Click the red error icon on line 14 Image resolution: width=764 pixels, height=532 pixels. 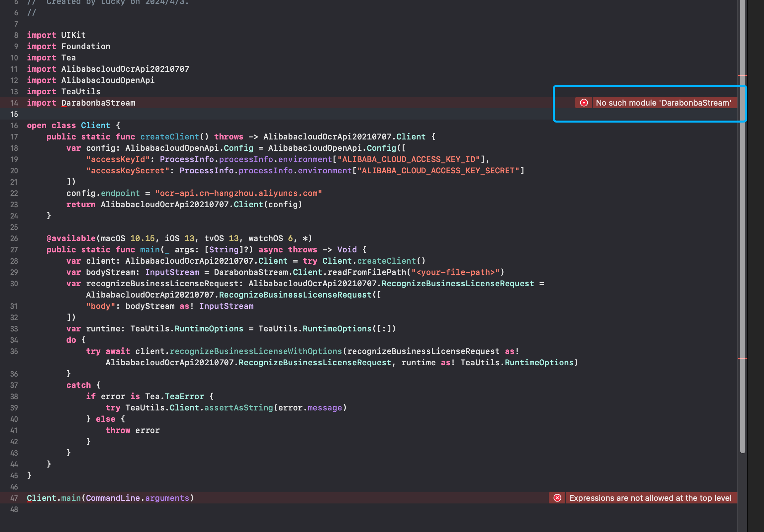click(x=584, y=103)
